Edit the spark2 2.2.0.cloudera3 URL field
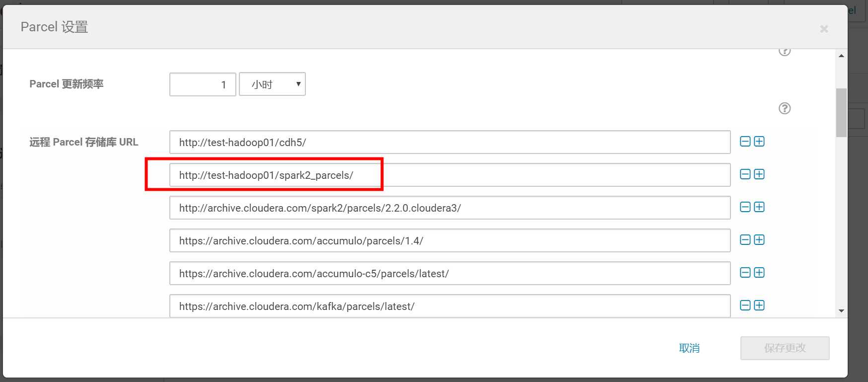Image resolution: width=868 pixels, height=382 pixels. [x=450, y=208]
